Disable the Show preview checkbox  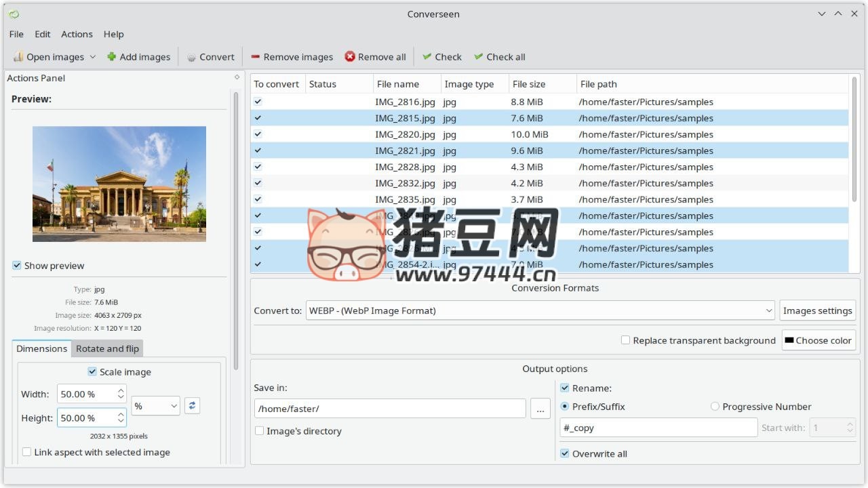[17, 266]
